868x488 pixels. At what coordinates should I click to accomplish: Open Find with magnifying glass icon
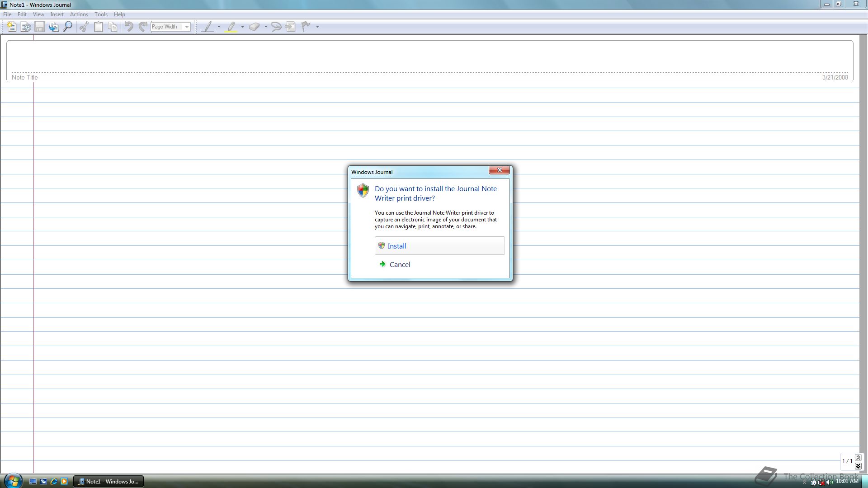[68, 27]
